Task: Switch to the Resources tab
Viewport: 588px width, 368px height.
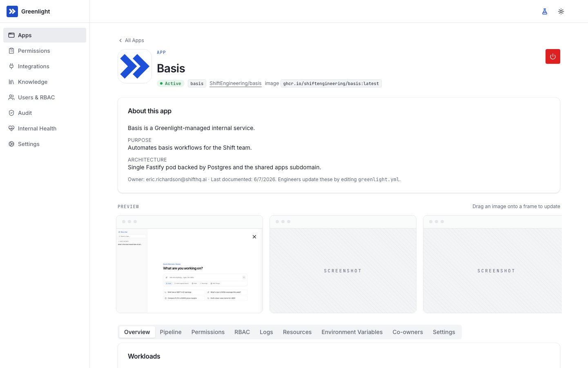Action: tap(297, 332)
